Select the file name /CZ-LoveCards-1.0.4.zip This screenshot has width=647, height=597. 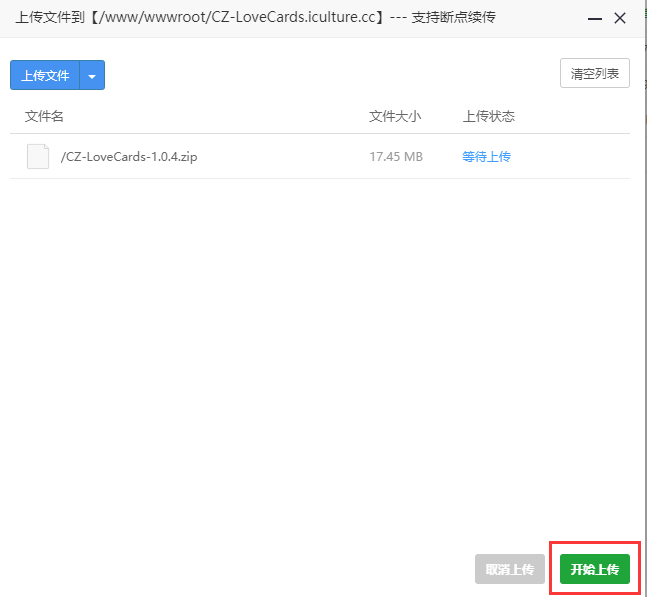tap(129, 157)
